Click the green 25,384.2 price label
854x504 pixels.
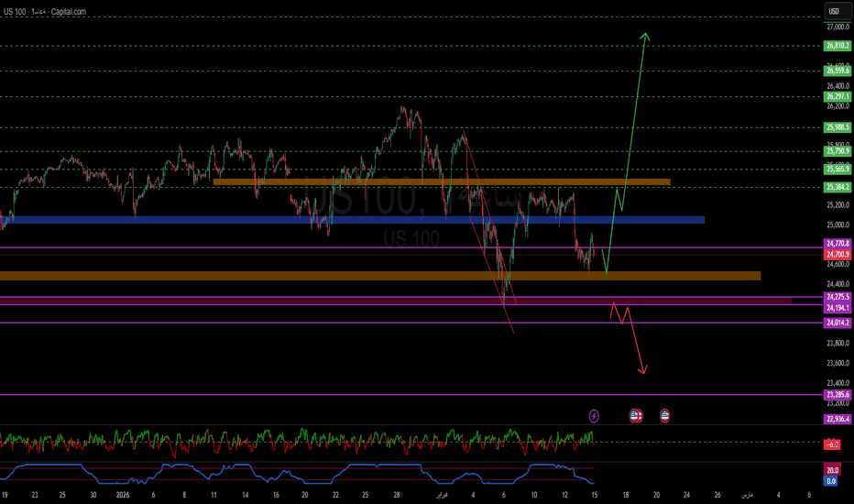point(838,187)
